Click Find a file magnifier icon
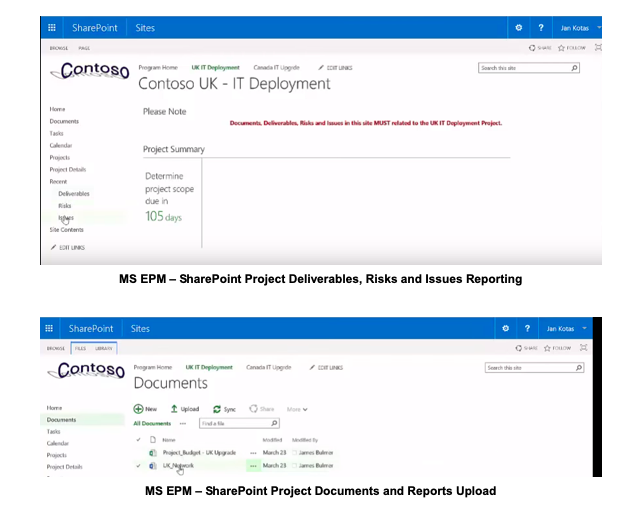This screenshot has height=522, width=637. coord(274,423)
